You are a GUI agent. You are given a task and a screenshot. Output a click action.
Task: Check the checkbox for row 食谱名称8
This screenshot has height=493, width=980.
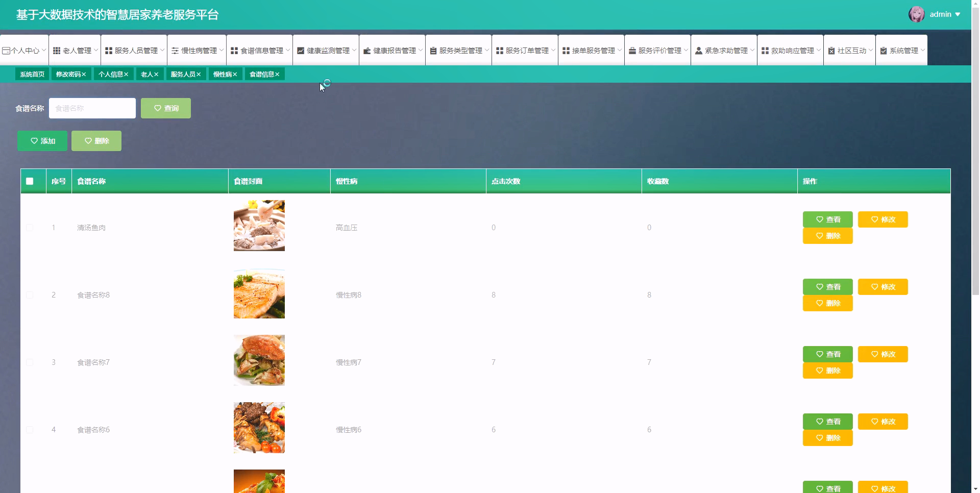pyautogui.click(x=30, y=295)
